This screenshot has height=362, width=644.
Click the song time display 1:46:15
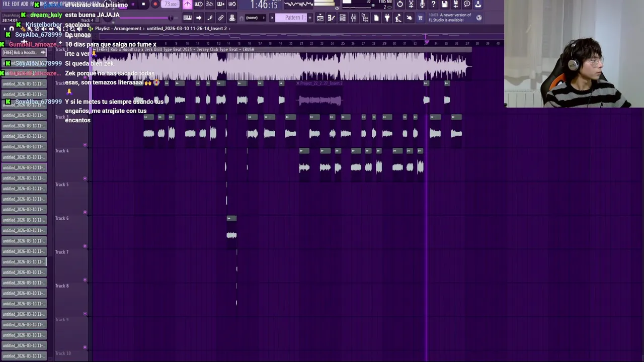pos(264,5)
